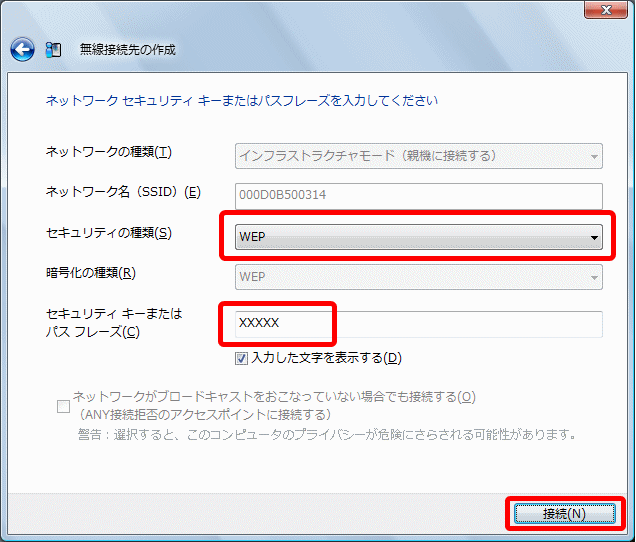Focus the security key field containing XXXXX
This screenshot has height=542, width=636.
(x=418, y=323)
